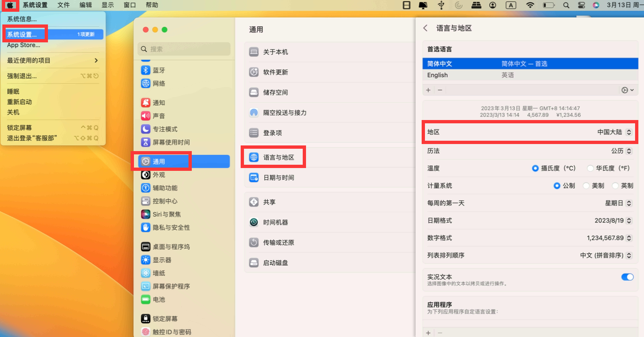Turn off the 实况文本 switch
The height and width of the screenshot is (337, 644).
coord(627,277)
